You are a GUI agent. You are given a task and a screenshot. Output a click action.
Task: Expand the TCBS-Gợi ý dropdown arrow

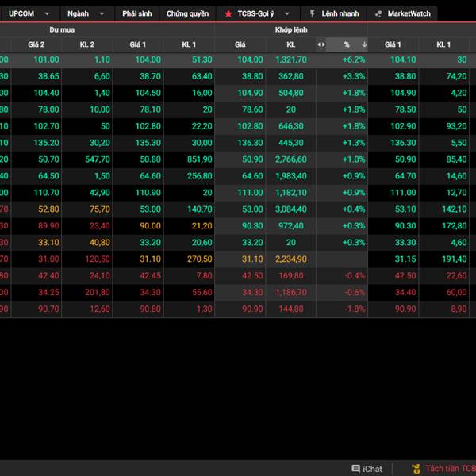point(287,13)
